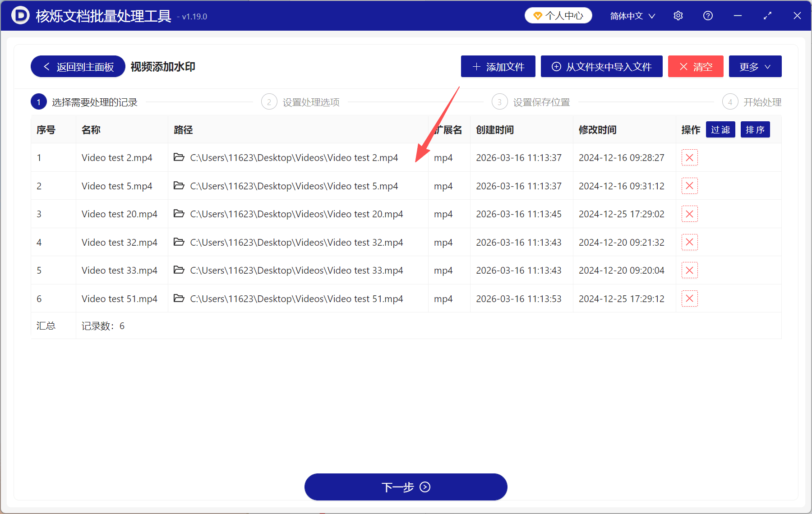Open the help question mark icon
812x514 pixels.
click(707, 15)
